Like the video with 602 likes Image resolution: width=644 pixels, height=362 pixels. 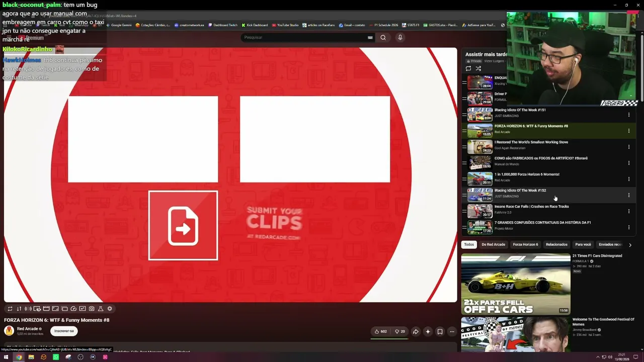380,332
